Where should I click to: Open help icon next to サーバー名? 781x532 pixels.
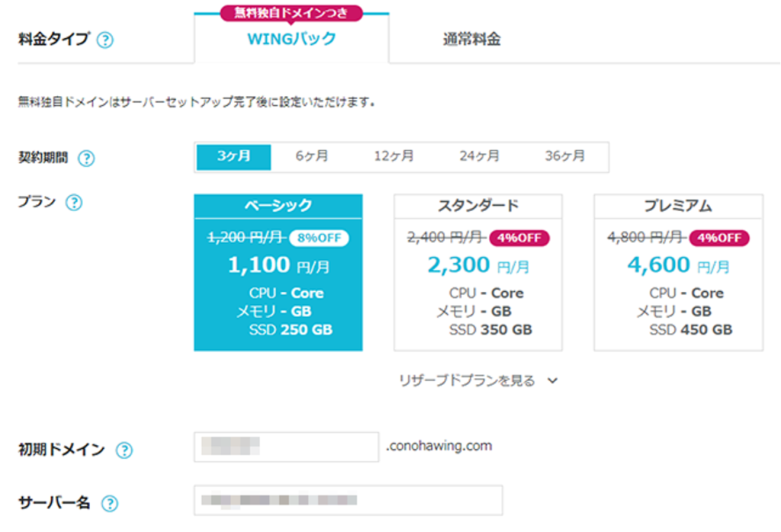tap(110, 503)
